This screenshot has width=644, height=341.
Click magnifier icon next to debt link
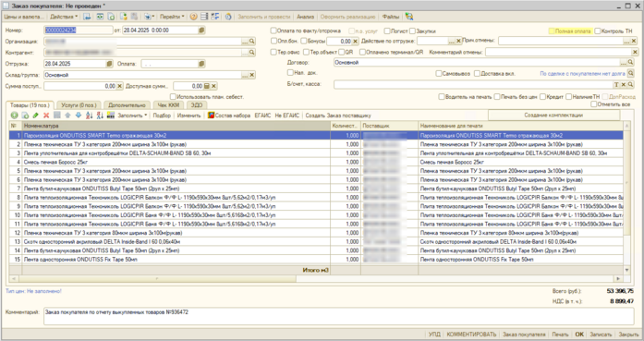[x=630, y=73]
